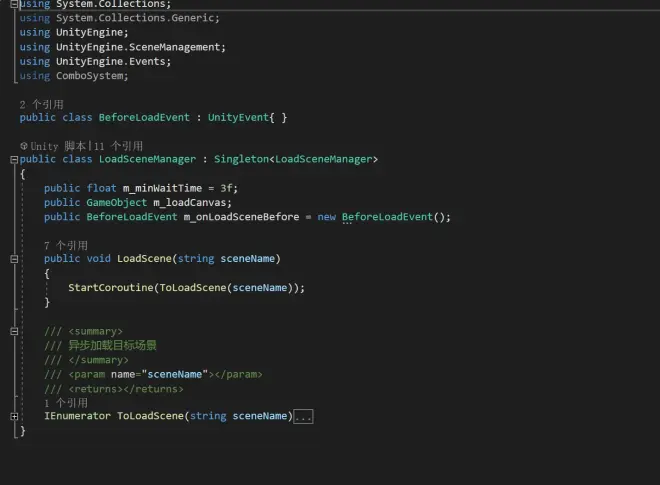This screenshot has height=485, width=660.
Task: Click the ComboSystem using namespace
Action: click(92, 76)
